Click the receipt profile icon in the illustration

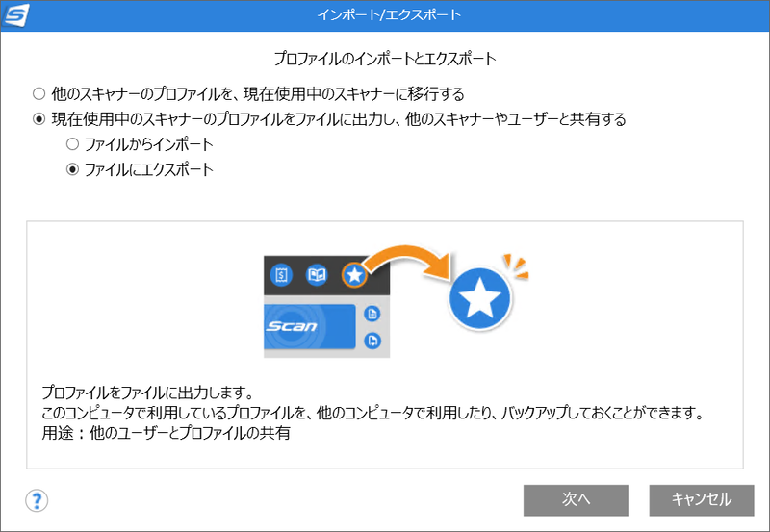pos(281,275)
